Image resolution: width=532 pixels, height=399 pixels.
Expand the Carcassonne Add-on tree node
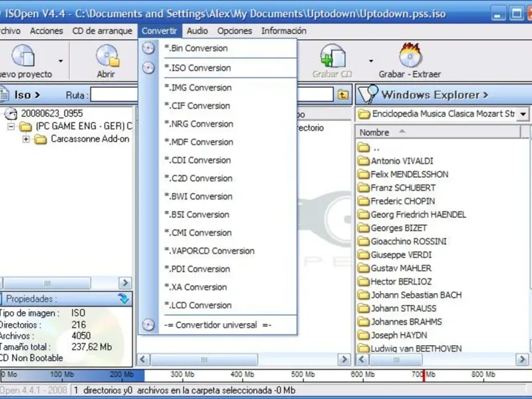click(26, 139)
